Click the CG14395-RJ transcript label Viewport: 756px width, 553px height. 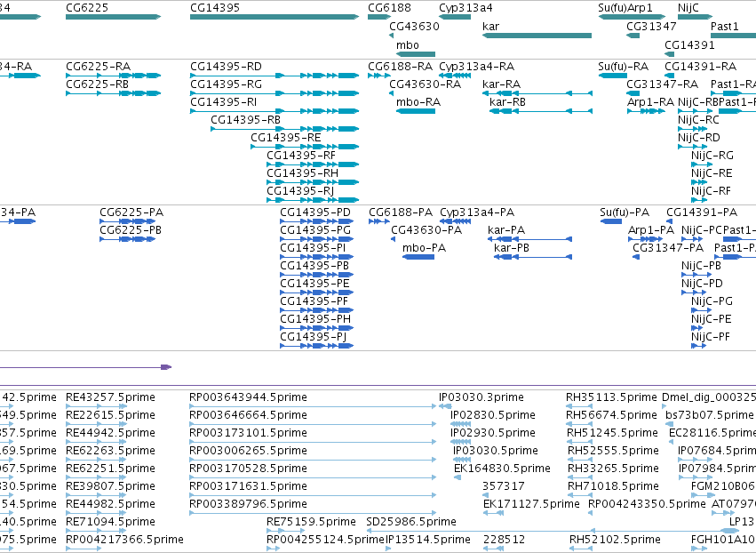pos(300,191)
